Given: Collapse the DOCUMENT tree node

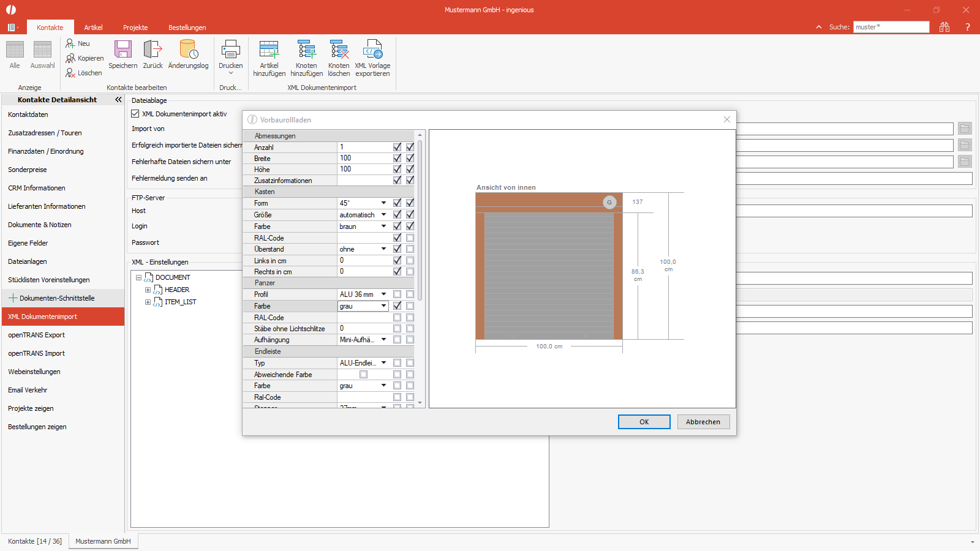Looking at the screenshot, I should coord(139,277).
